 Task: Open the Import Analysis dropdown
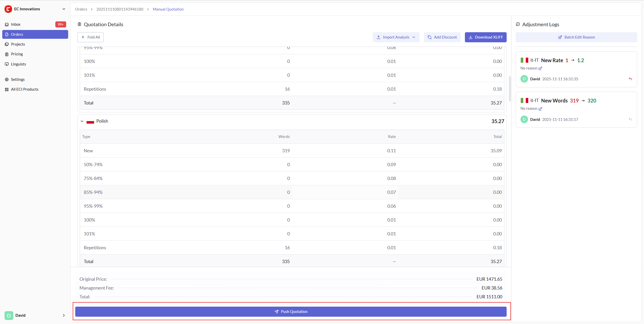[x=396, y=37]
